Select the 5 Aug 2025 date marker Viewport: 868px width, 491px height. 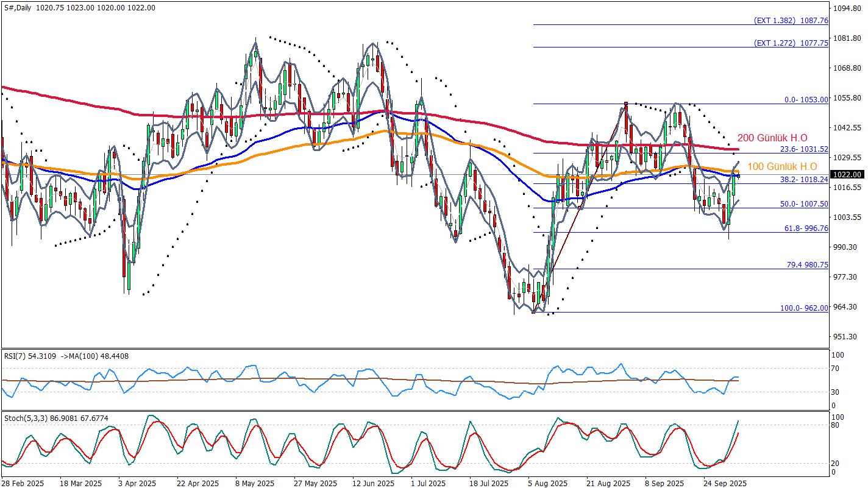(548, 484)
